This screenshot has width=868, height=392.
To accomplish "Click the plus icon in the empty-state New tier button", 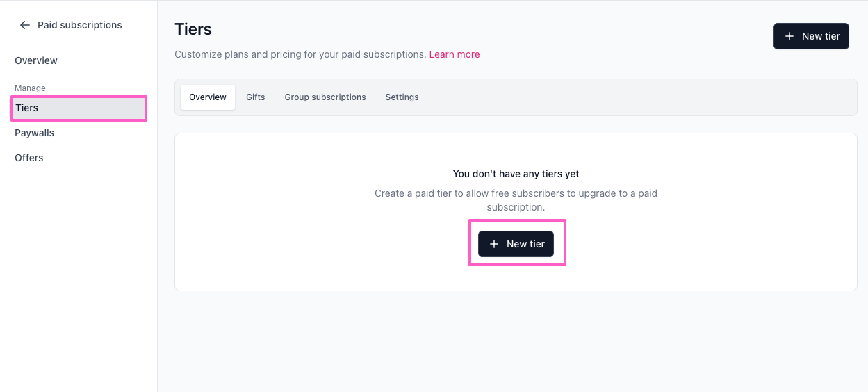I will pyautogui.click(x=494, y=244).
